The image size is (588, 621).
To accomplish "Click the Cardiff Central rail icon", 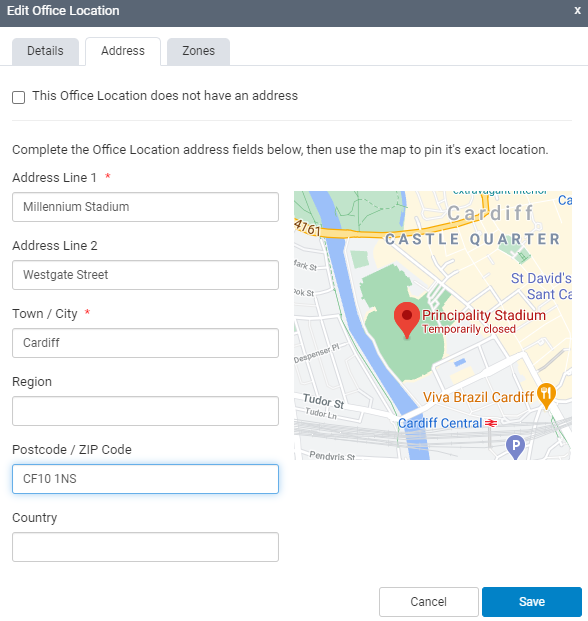I will (x=491, y=423).
